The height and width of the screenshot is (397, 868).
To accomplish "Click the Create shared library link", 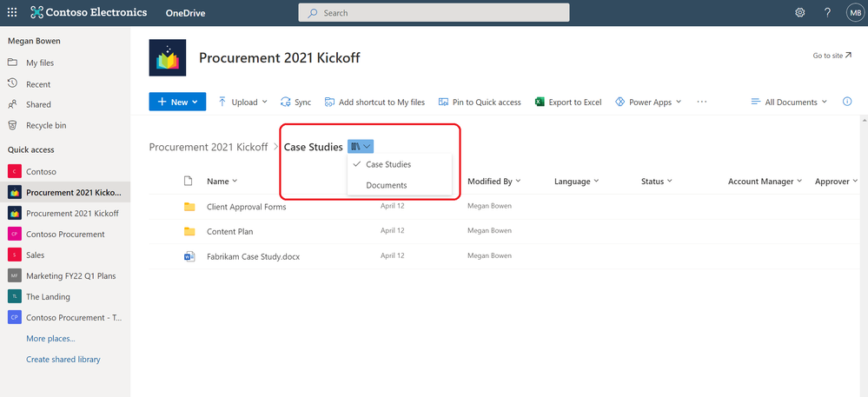I will (x=63, y=360).
